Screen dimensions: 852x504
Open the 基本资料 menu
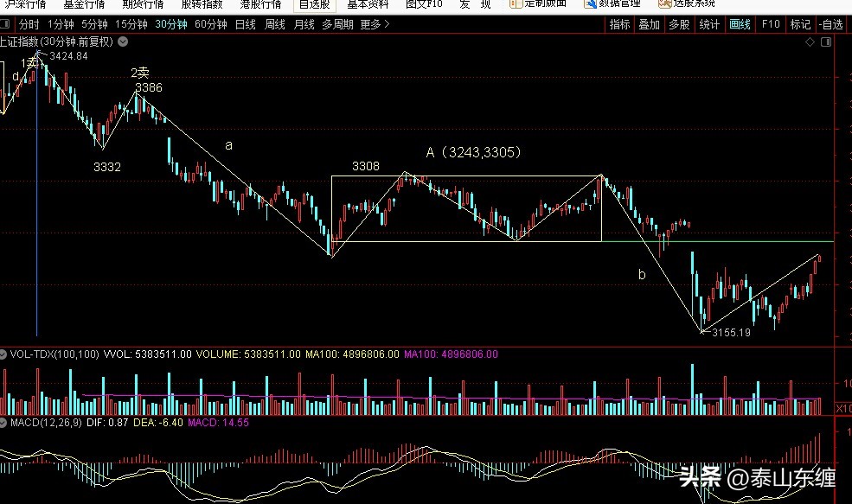pos(368,4)
